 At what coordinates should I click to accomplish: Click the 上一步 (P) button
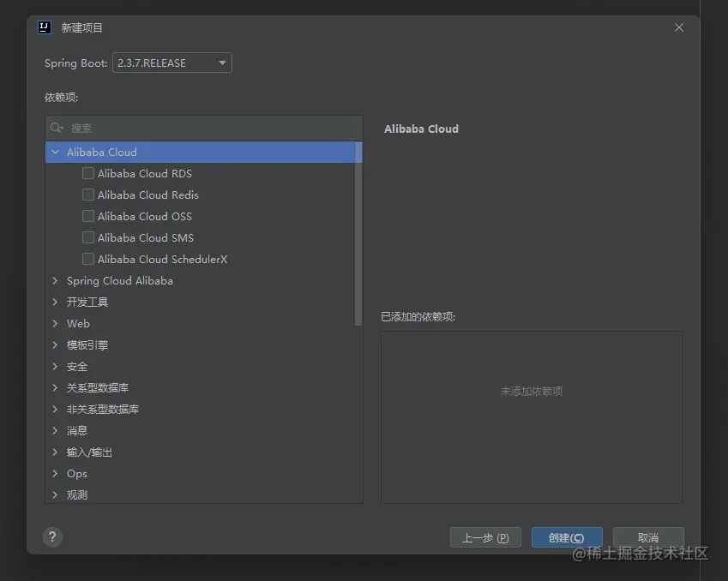pyautogui.click(x=485, y=537)
